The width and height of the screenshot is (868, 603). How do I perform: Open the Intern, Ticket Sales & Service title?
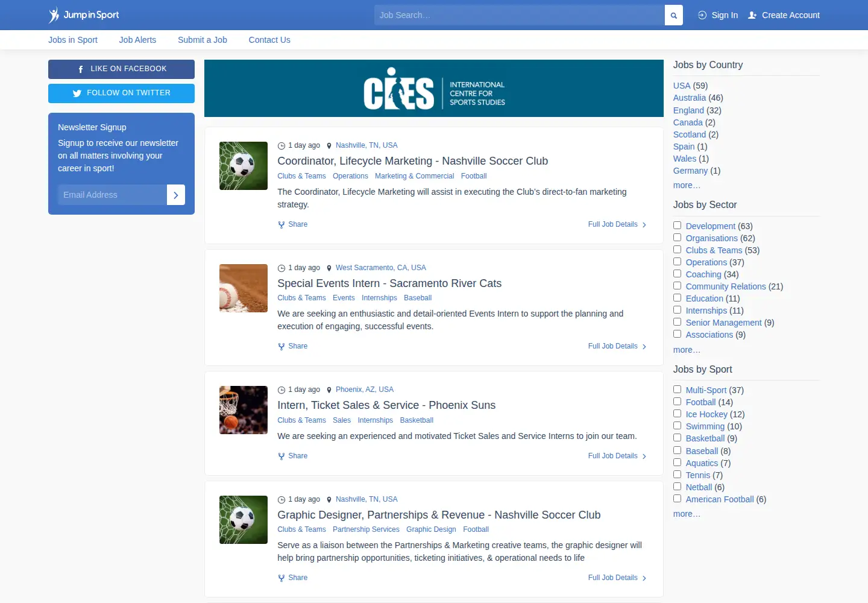coord(386,405)
